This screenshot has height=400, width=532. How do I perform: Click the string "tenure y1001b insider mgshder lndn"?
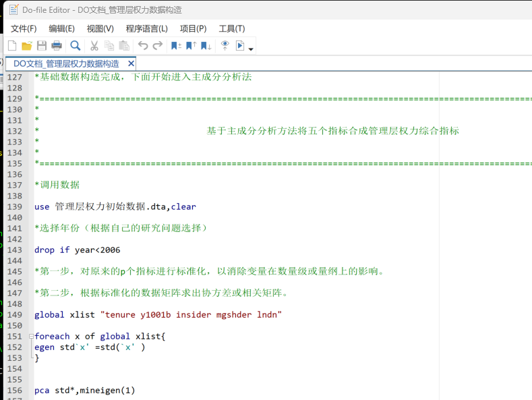pyautogui.click(x=191, y=315)
